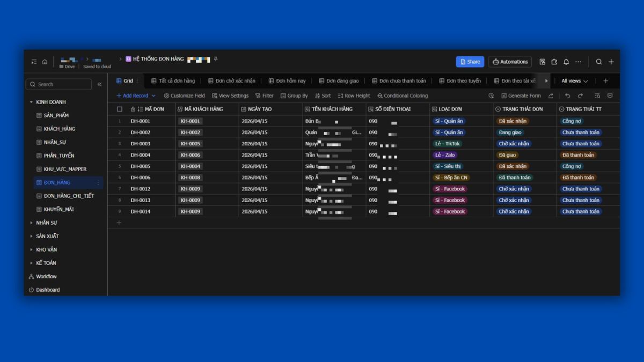Screen dimensions: 644x362
Task: Click the search magnifier in the top-right
Action: coord(599,62)
